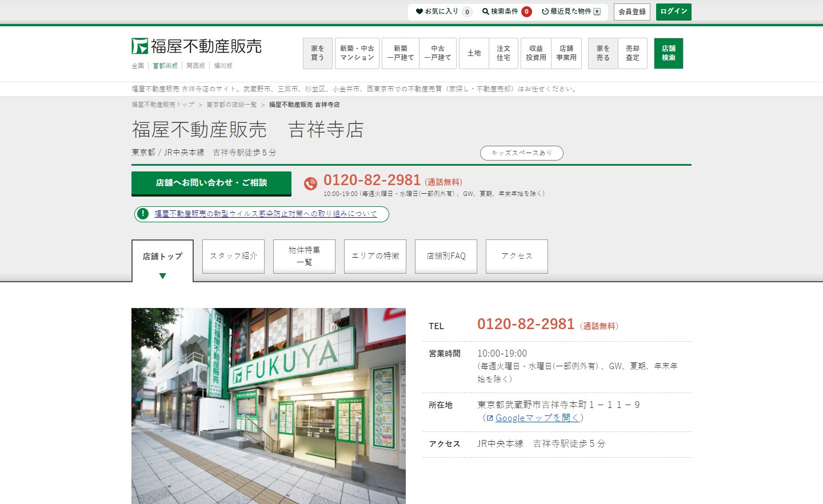Viewport: 823px width, 504px height.
Task: Click the red phone icon
Action: [x=310, y=183]
